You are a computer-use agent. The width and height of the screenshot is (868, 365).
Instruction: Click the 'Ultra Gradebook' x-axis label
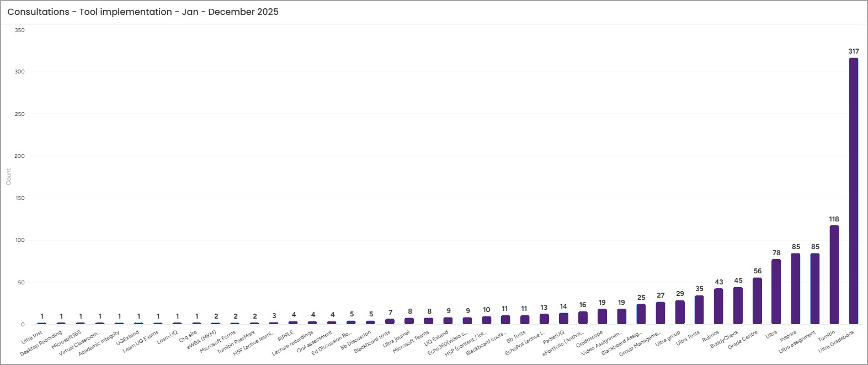pos(837,341)
